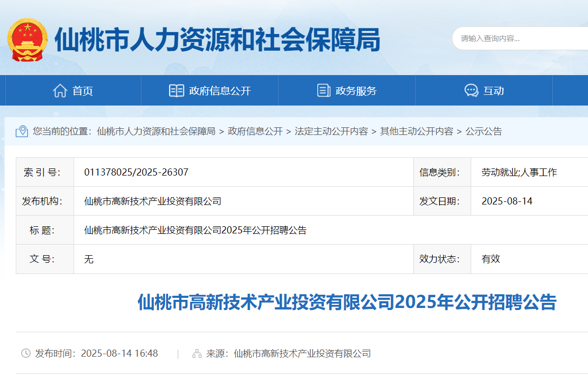Go to 其他主动公开内容 breadcrumb link
Viewport: 588px width, 379px height.
pos(416,131)
